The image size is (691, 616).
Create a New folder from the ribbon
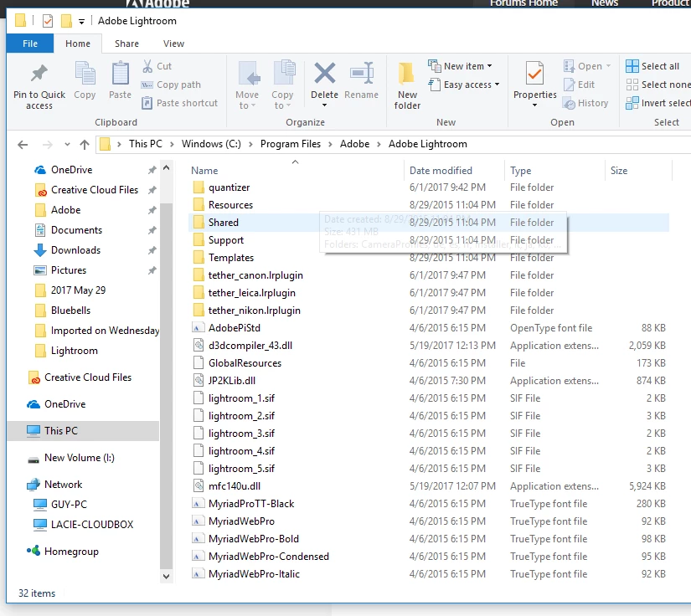tap(407, 86)
